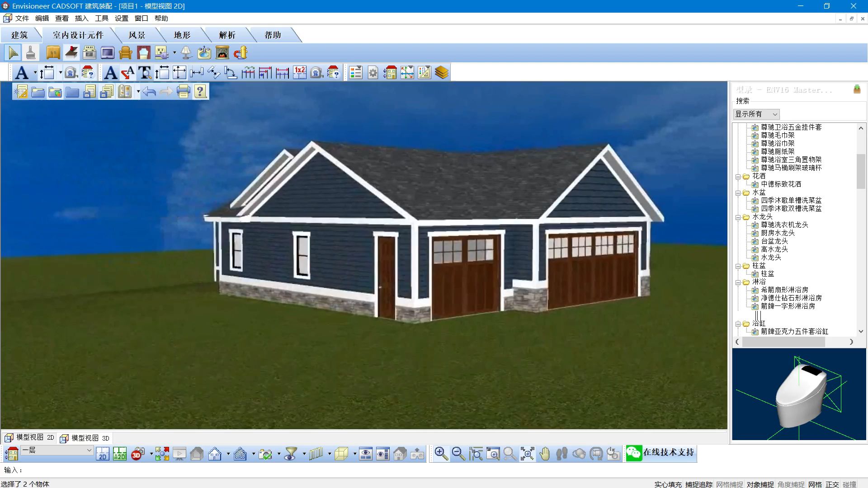Open the 显示所有 filter dropdown

coord(756,114)
